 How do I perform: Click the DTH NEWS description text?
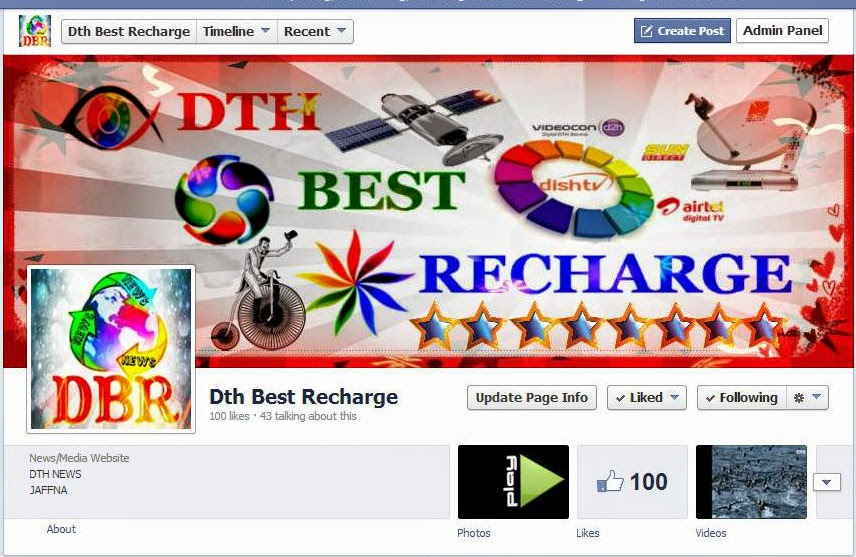click(55, 474)
